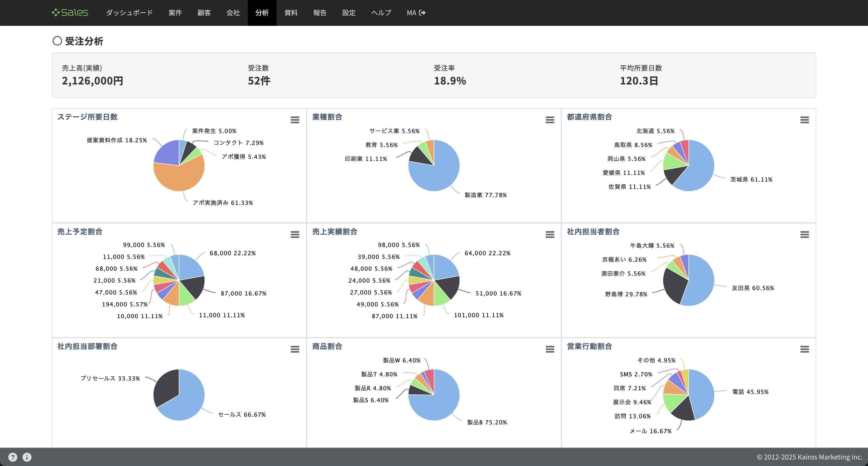Open the 設定 navigation menu
This screenshot has width=868, height=466.
click(349, 13)
